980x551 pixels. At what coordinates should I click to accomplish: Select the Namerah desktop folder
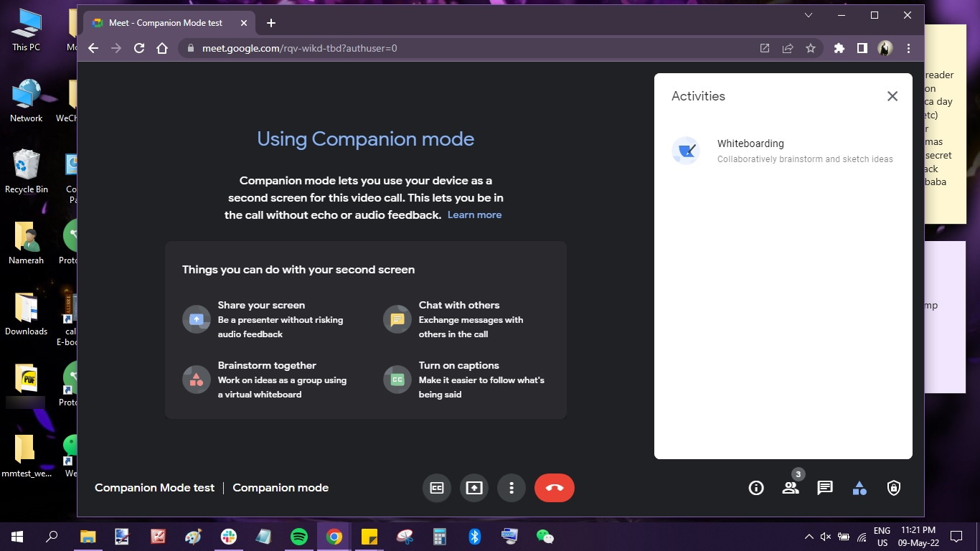(27, 242)
